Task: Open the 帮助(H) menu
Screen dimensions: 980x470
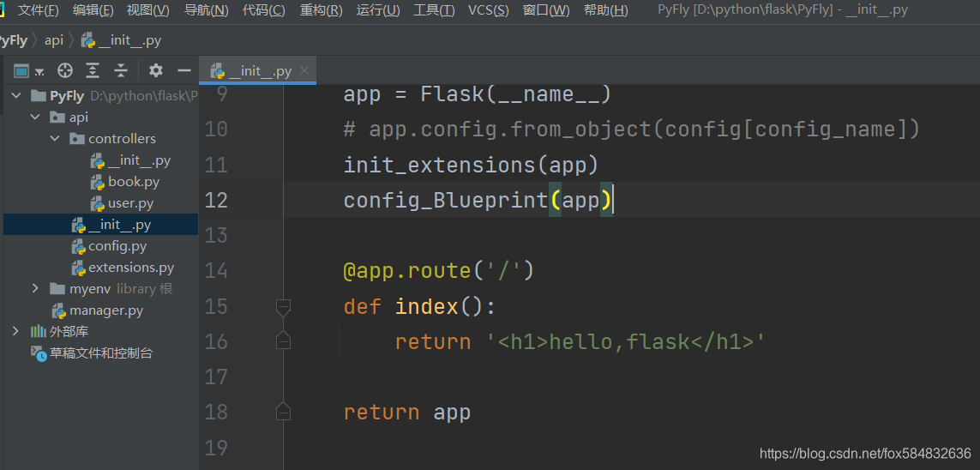Action: tap(605, 10)
